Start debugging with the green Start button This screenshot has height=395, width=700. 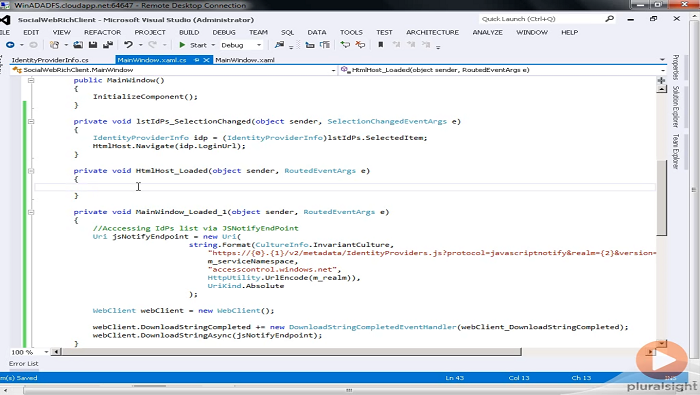coord(194,45)
